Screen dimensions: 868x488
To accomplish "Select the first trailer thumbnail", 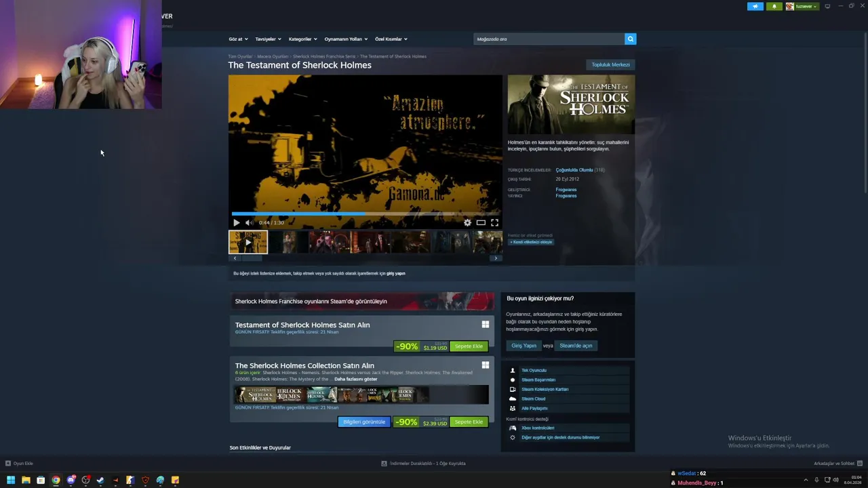I will click(248, 242).
